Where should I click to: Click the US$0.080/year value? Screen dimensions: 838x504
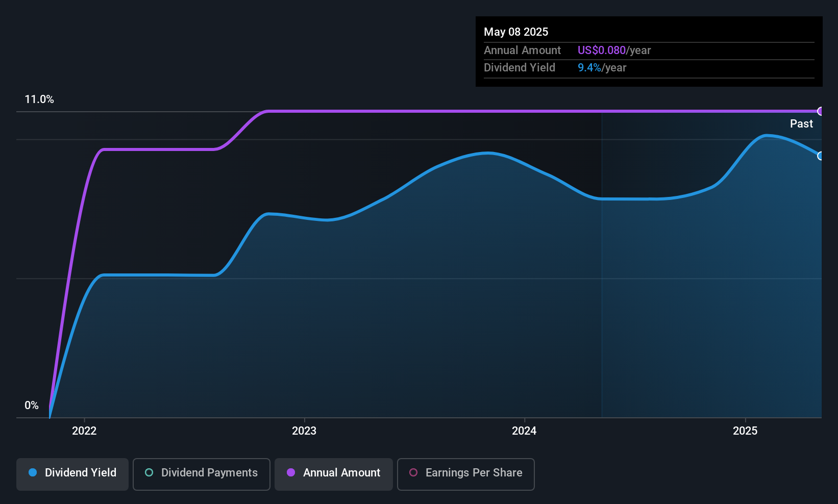point(614,50)
